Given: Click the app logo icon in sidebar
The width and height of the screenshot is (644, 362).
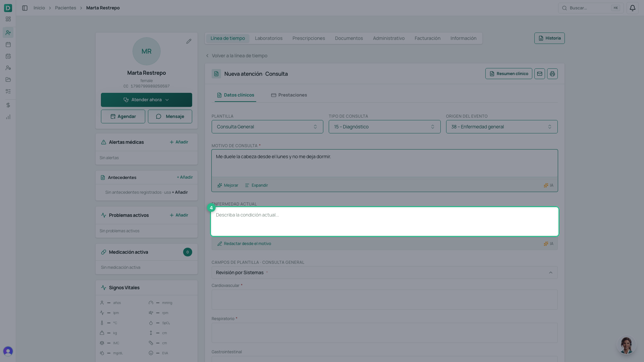Looking at the screenshot, I should [8, 8].
